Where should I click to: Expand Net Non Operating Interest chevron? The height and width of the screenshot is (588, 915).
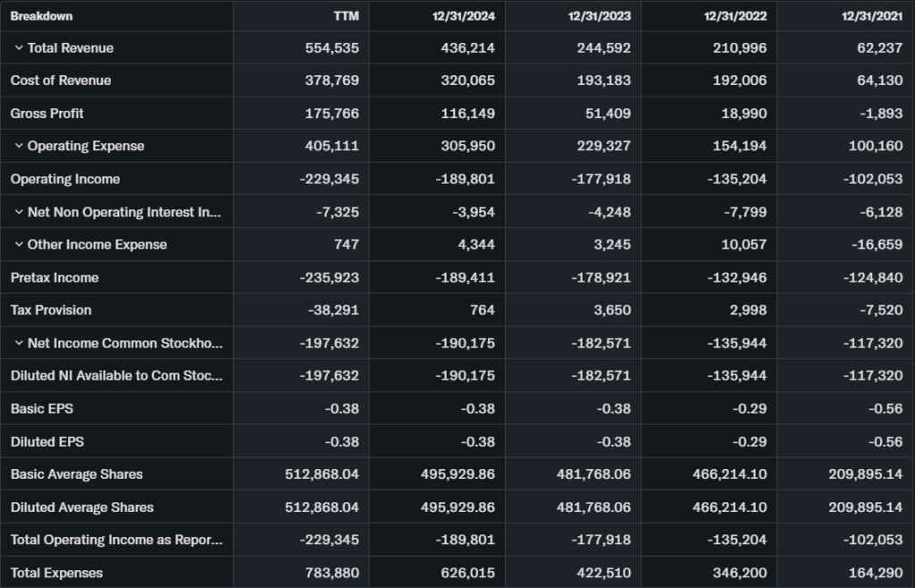pyautogui.click(x=18, y=213)
